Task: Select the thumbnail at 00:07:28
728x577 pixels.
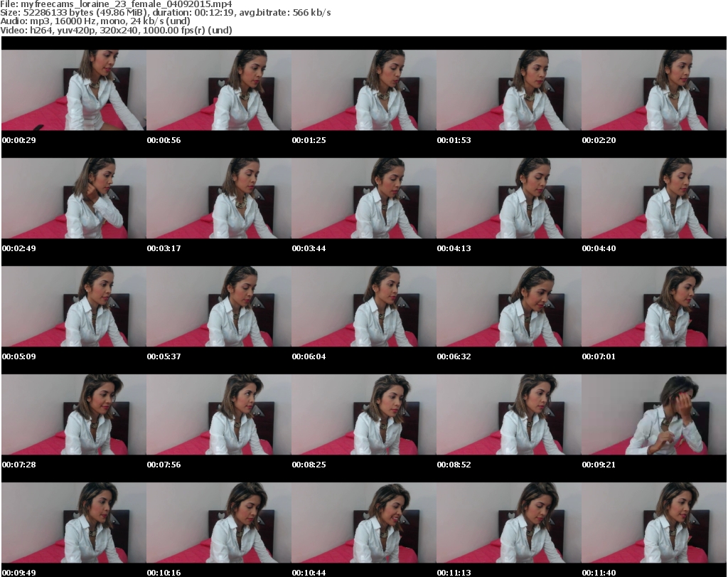Action: [x=74, y=414]
